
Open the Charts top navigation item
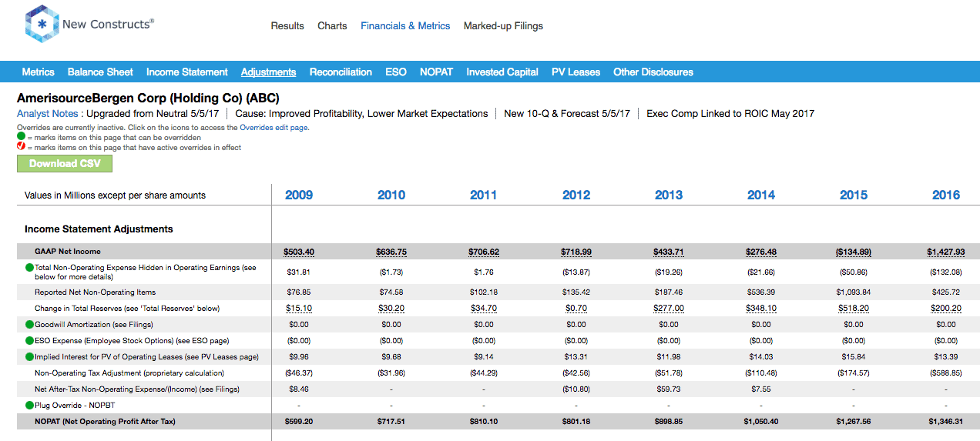[332, 26]
